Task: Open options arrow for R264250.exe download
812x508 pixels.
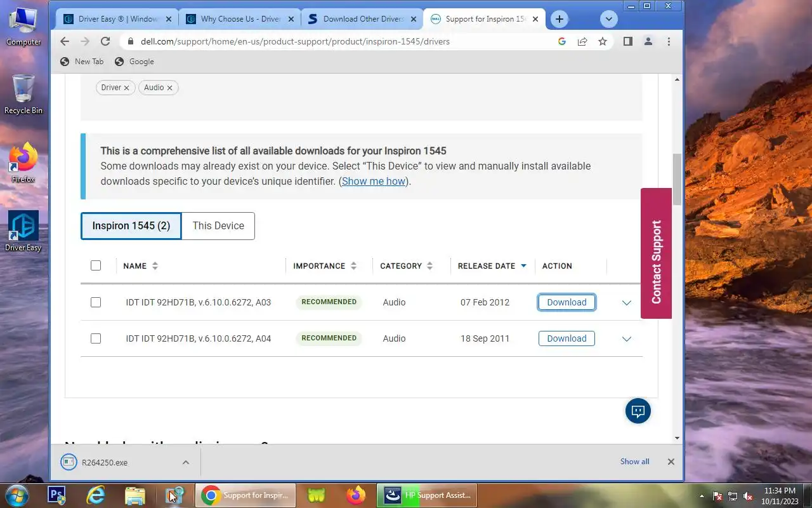Action: pos(186,462)
